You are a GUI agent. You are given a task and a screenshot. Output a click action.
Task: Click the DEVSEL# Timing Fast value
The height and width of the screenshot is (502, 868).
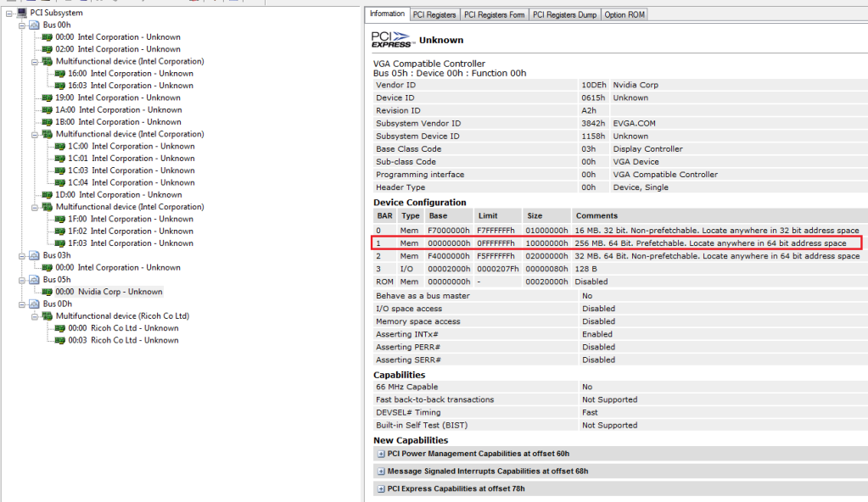(x=590, y=412)
